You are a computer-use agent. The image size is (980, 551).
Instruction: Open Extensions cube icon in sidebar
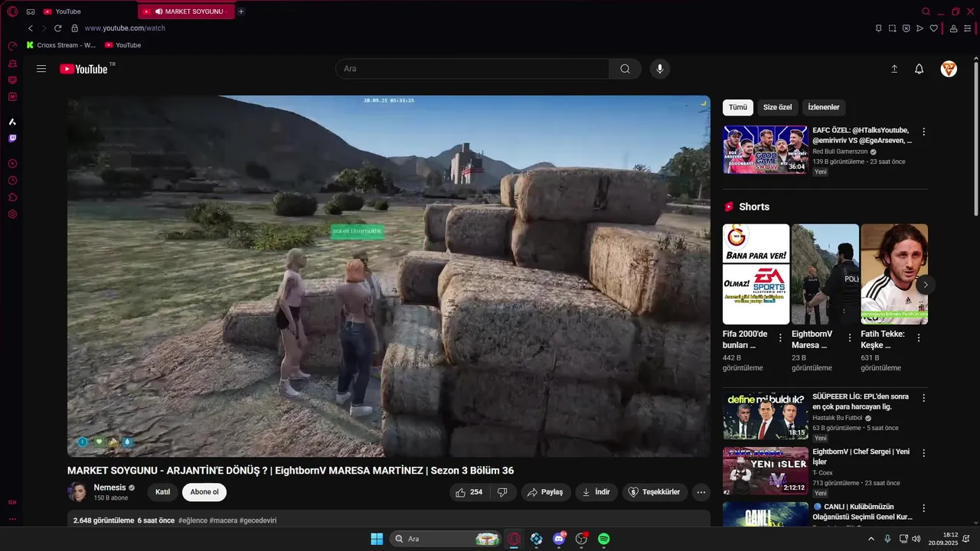coord(12,197)
